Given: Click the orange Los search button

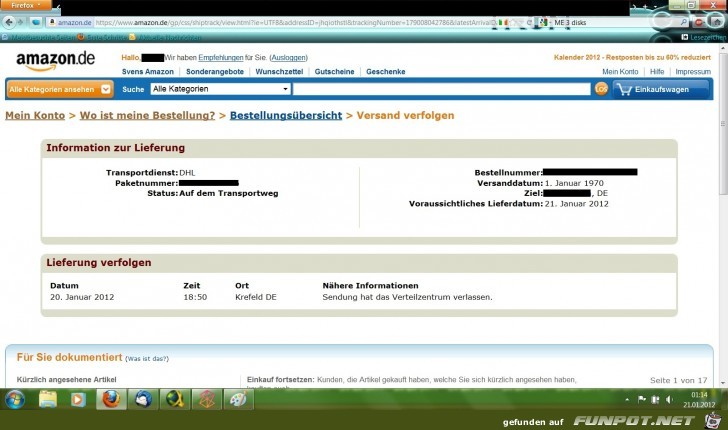Looking at the screenshot, I should click(601, 89).
